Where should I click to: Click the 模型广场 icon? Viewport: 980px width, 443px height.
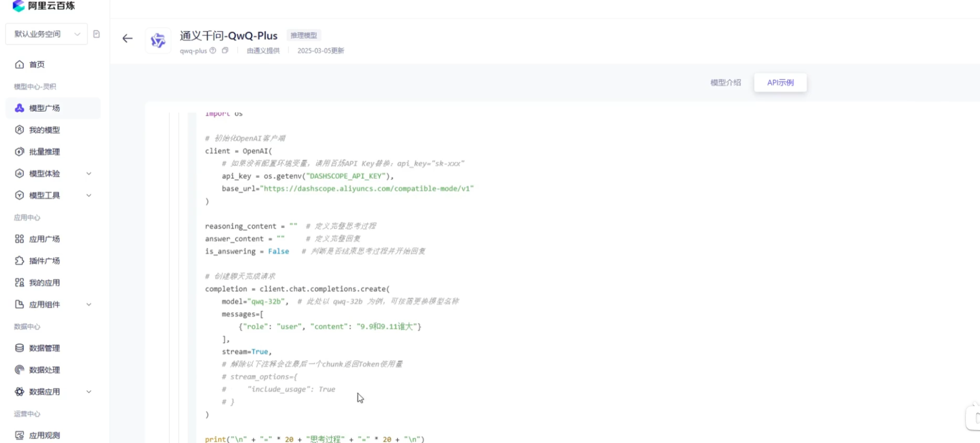(20, 108)
